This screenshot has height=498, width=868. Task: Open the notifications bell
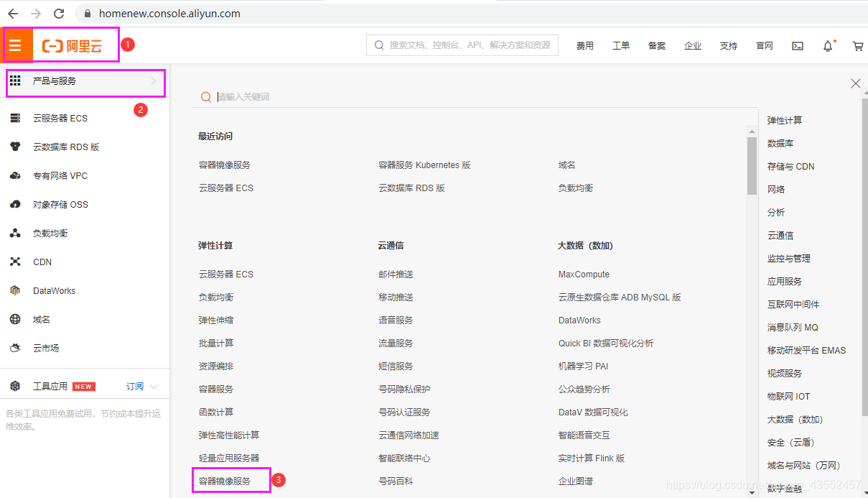click(828, 46)
